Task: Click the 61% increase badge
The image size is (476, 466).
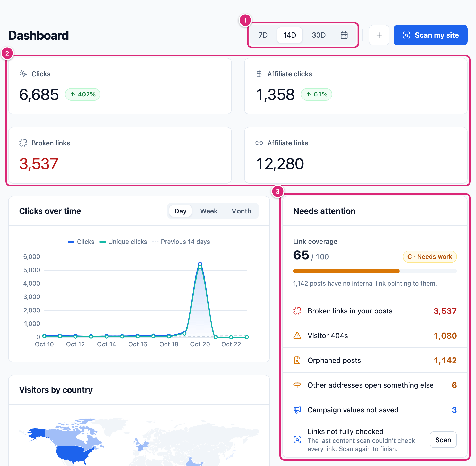Action: pos(317,94)
